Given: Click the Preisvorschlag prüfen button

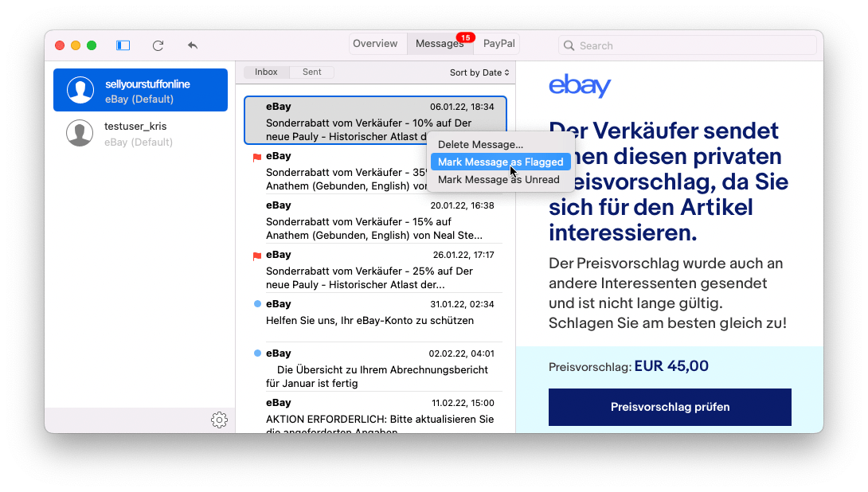Looking at the screenshot, I should (670, 407).
